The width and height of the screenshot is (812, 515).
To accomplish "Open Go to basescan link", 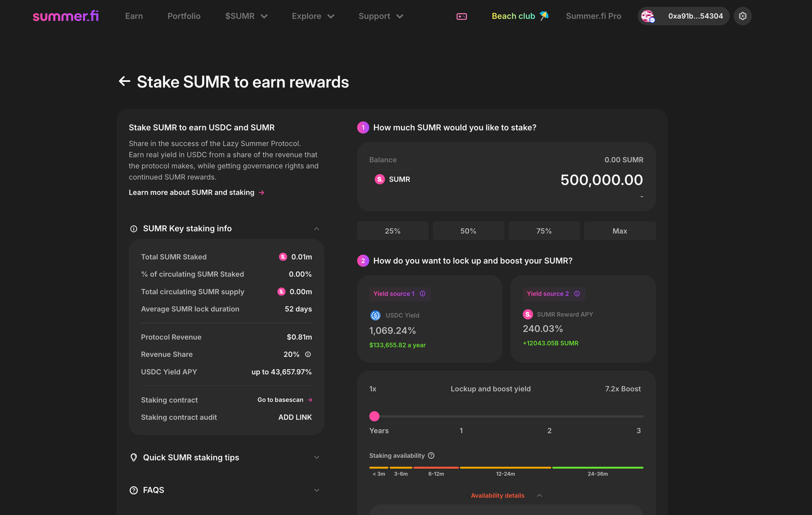I will pyautogui.click(x=280, y=400).
